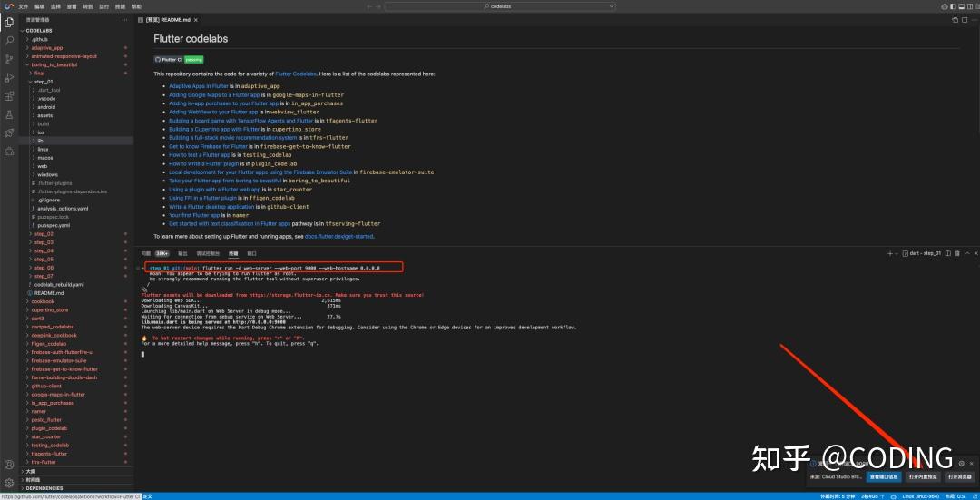Open the Source Control view icon
Image resolution: width=980 pixels, height=500 pixels.
(9, 59)
